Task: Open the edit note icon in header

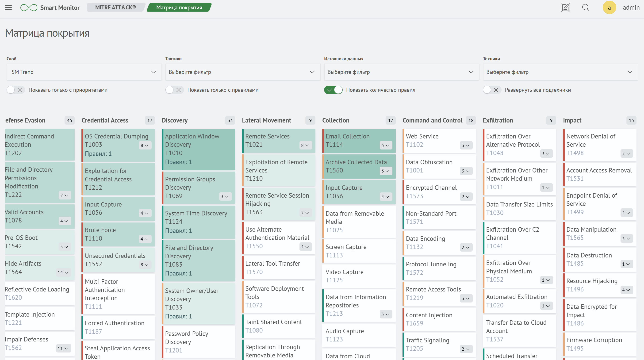Action: coord(565,8)
